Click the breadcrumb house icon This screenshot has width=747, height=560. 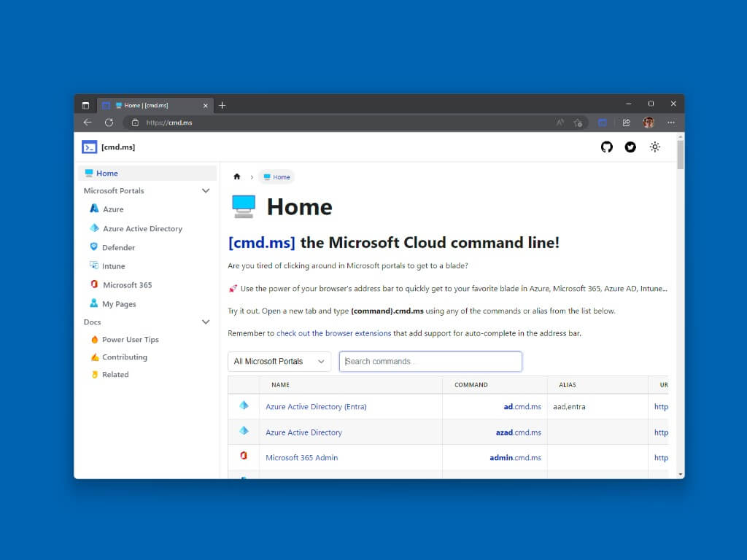[x=237, y=176]
